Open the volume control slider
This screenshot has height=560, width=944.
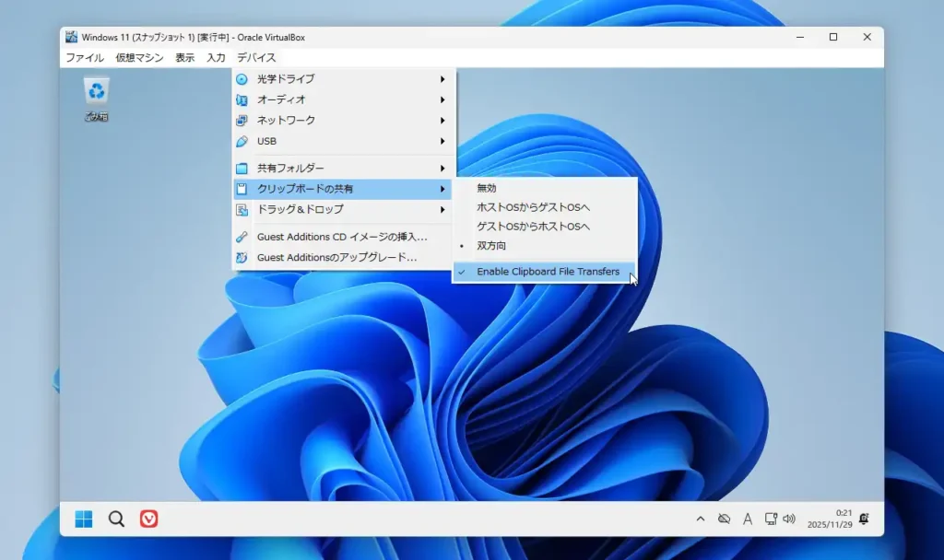coord(790,519)
